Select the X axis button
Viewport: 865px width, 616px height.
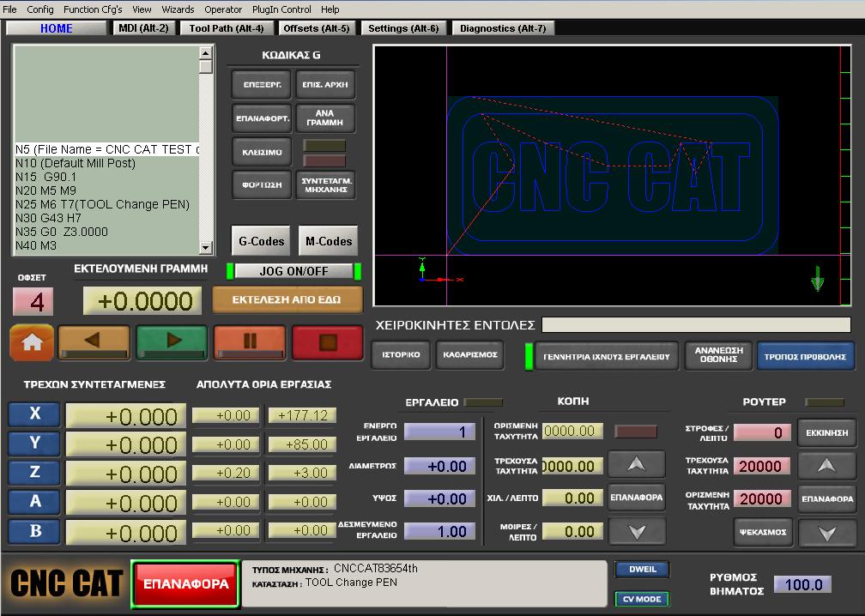(32, 414)
